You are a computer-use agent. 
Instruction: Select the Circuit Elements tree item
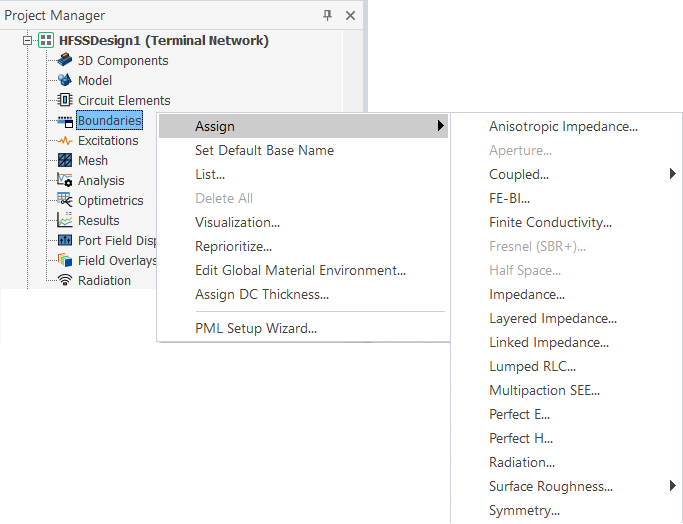(x=124, y=101)
